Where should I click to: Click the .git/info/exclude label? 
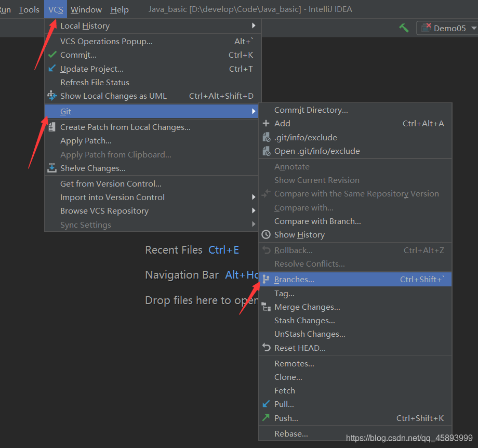306,138
